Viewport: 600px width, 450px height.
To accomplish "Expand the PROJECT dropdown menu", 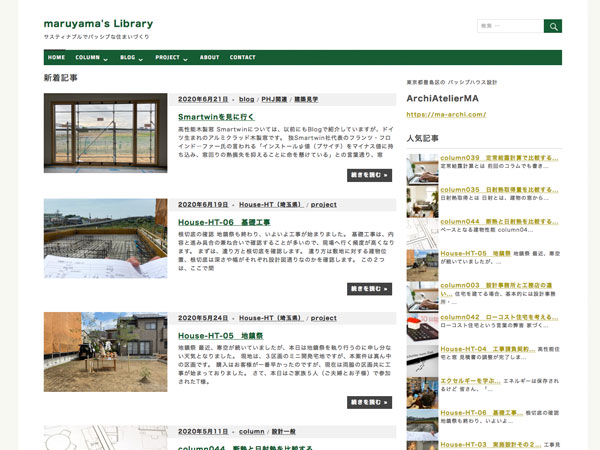I will [x=171, y=57].
